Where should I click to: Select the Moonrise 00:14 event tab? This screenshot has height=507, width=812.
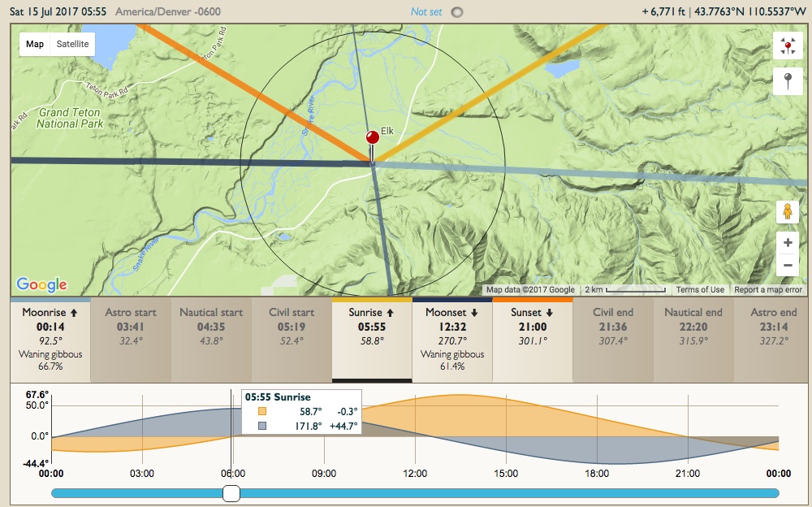click(50, 339)
